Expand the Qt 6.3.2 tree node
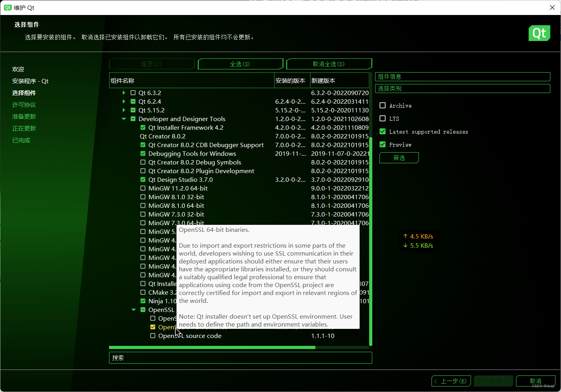Image resolution: width=561 pixels, height=392 pixels. (x=124, y=93)
